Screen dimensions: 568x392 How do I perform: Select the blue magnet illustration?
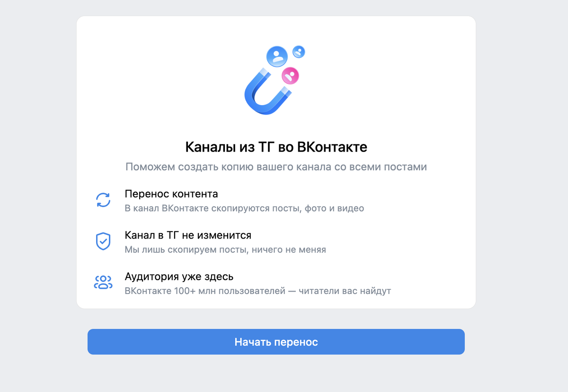pos(268,91)
